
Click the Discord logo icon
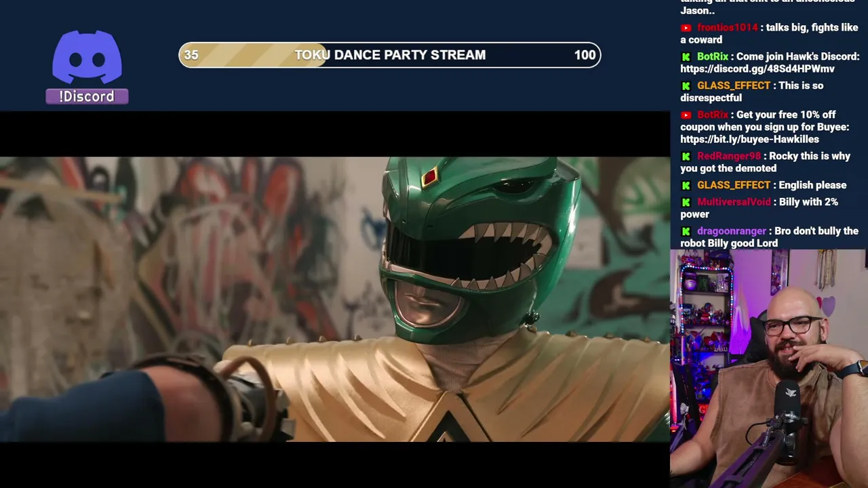point(87,58)
